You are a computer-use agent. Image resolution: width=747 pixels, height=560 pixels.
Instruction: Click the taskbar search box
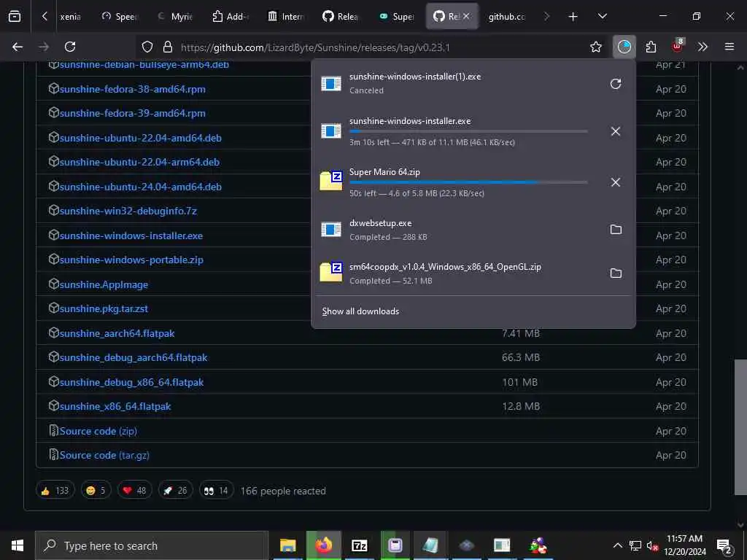click(x=152, y=545)
